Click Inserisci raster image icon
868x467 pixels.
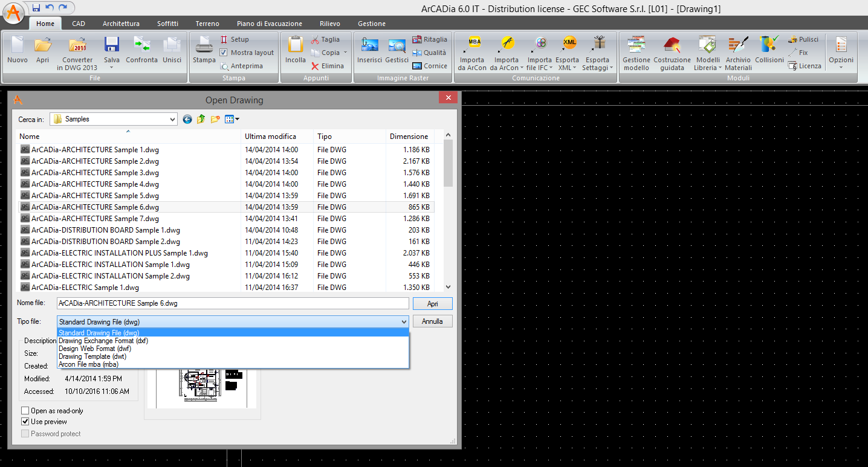coord(369,45)
